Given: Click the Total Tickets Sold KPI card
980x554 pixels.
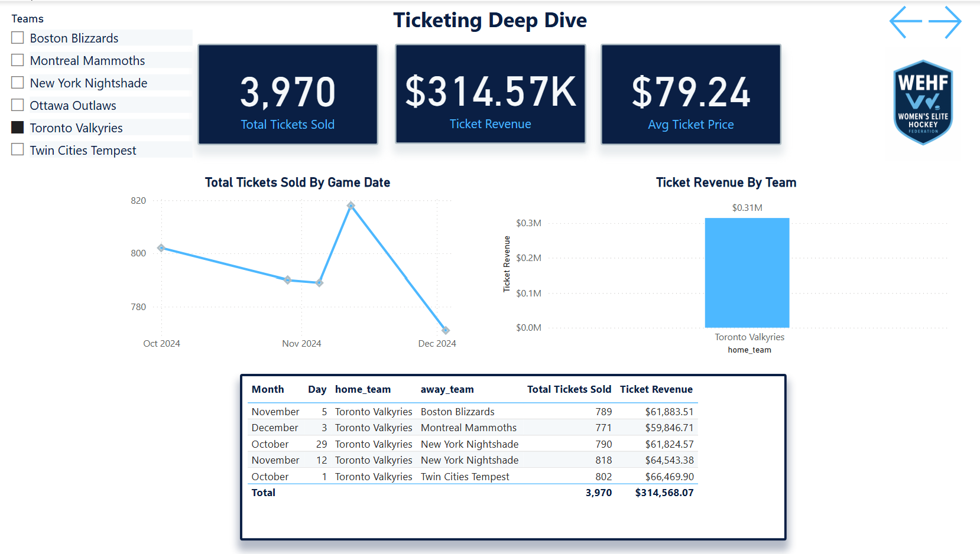Looking at the screenshot, I should (287, 94).
